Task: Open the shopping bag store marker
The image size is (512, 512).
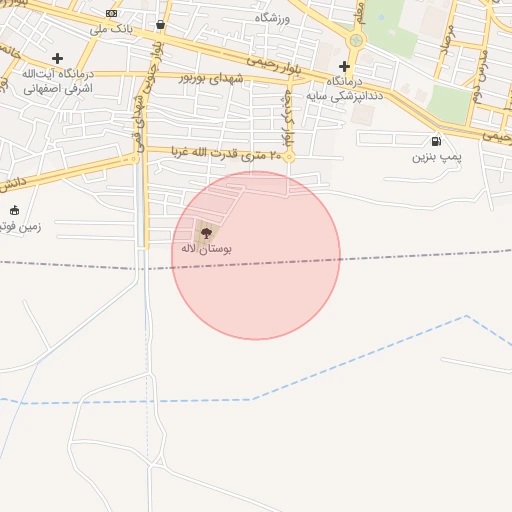Action: pyautogui.click(x=160, y=24)
